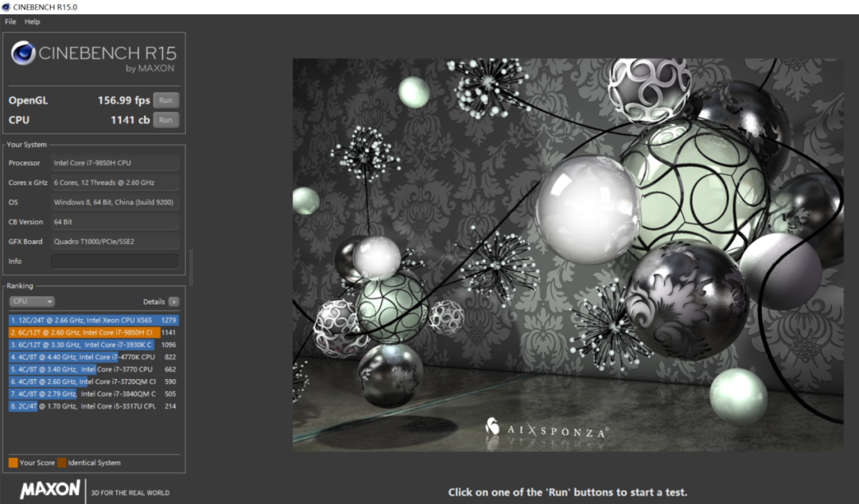
Task: Click the Cinebench title bar app icon
Action: 6,7
